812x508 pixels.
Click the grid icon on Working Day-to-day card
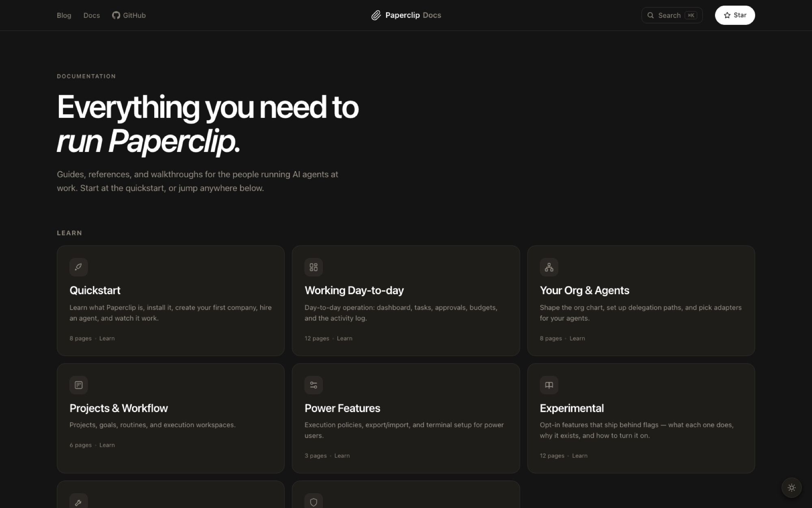[x=313, y=267]
